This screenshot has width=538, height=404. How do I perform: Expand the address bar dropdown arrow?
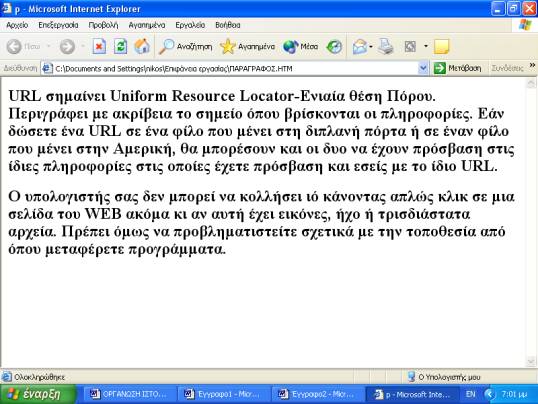423,68
